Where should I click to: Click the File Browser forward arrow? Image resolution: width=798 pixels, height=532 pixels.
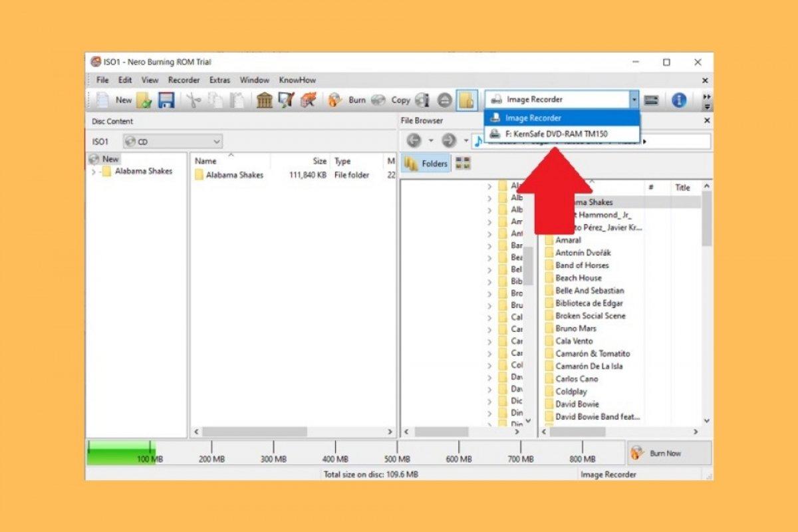click(449, 141)
